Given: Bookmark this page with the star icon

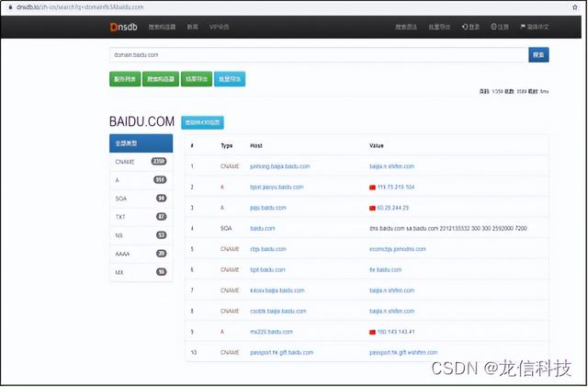Looking at the screenshot, I should click(x=575, y=7).
